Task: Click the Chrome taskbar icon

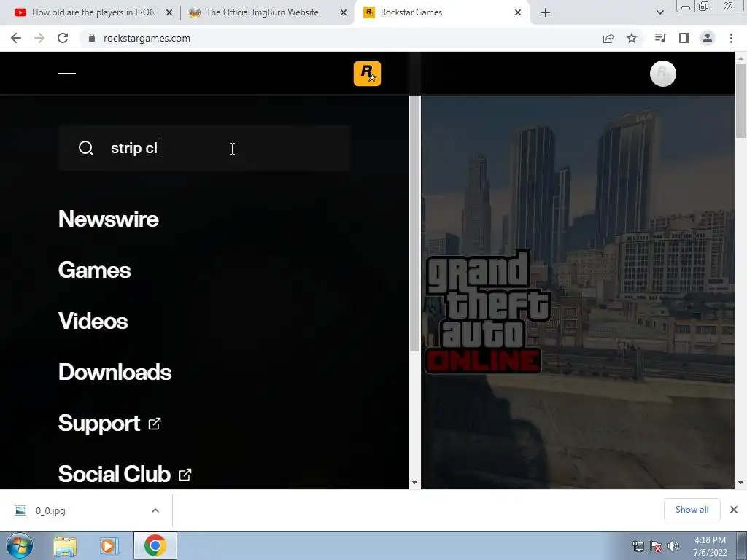Action: pos(155,545)
